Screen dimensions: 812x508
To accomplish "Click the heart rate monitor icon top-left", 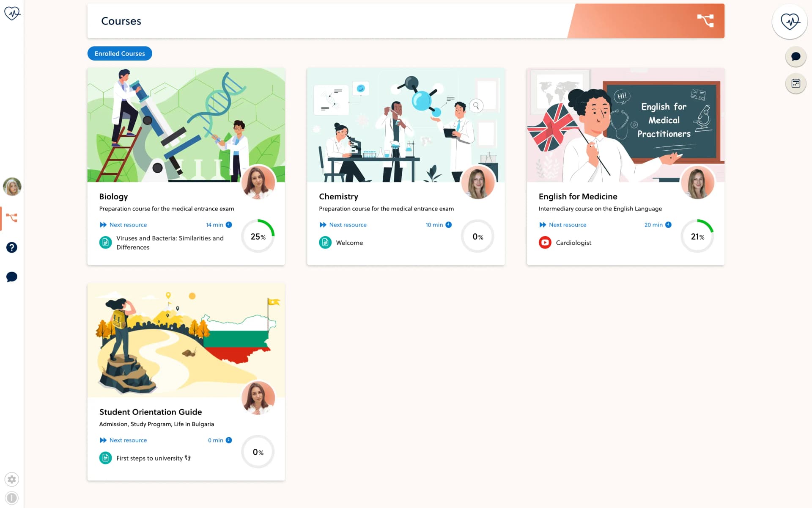I will click(x=12, y=13).
